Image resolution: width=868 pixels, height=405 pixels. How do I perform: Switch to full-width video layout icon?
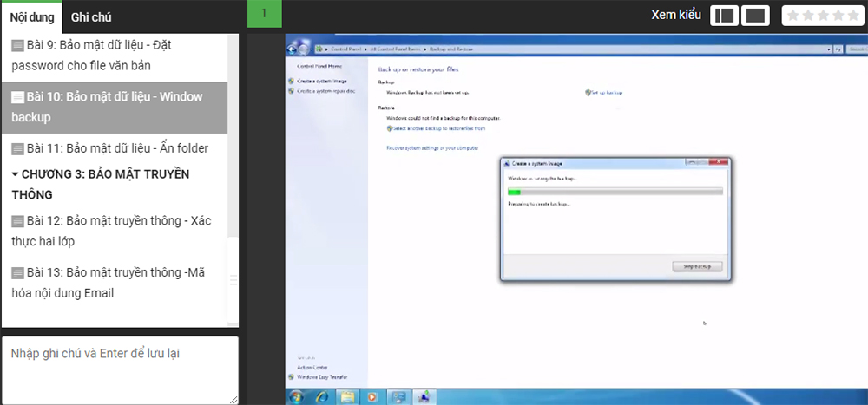tap(756, 16)
